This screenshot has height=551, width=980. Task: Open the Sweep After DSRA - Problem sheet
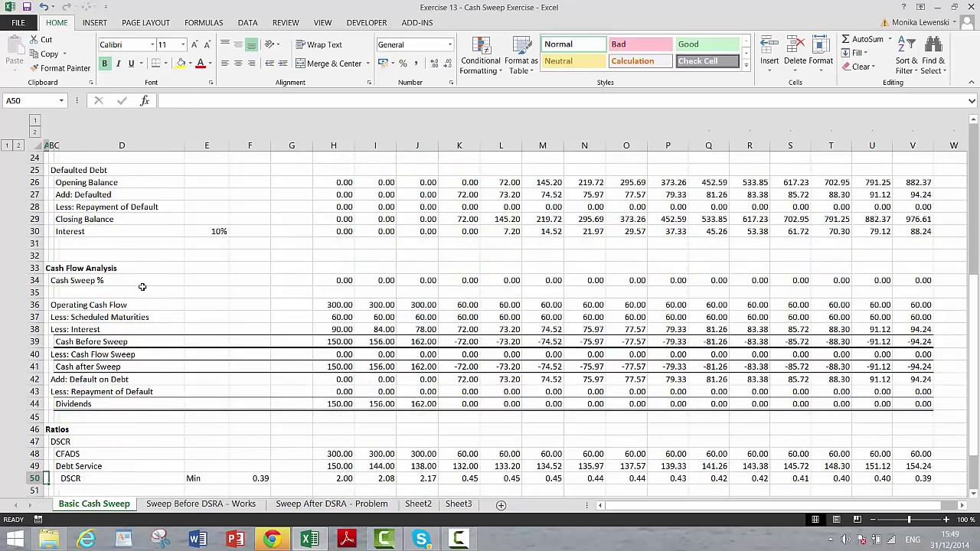tap(332, 504)
